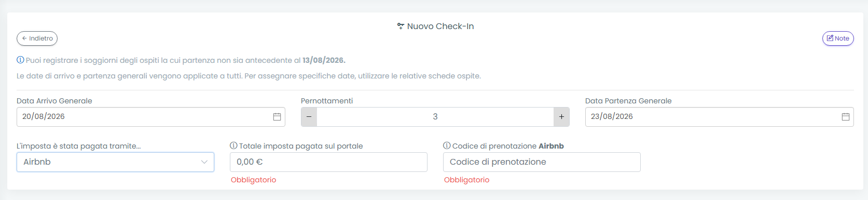Click the info icon next to Codice di prenotazione Airbnb
This screenshot has width=868, height=200.
[x=447, y=146]
